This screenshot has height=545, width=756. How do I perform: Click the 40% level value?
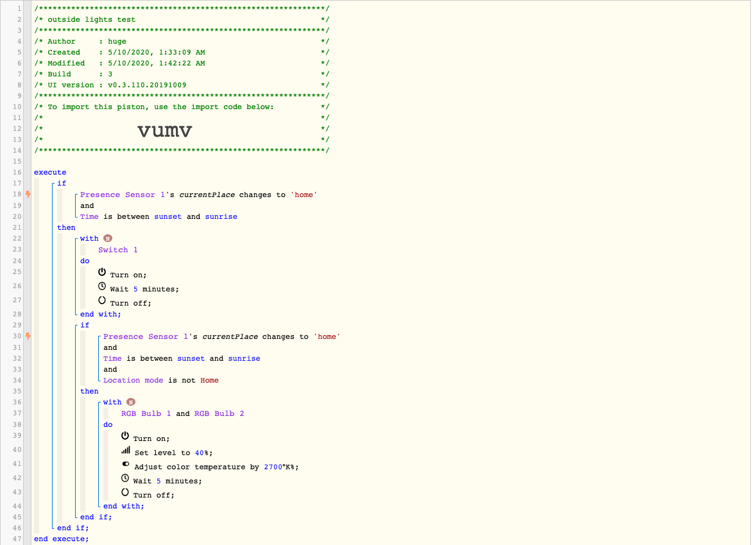201,453
